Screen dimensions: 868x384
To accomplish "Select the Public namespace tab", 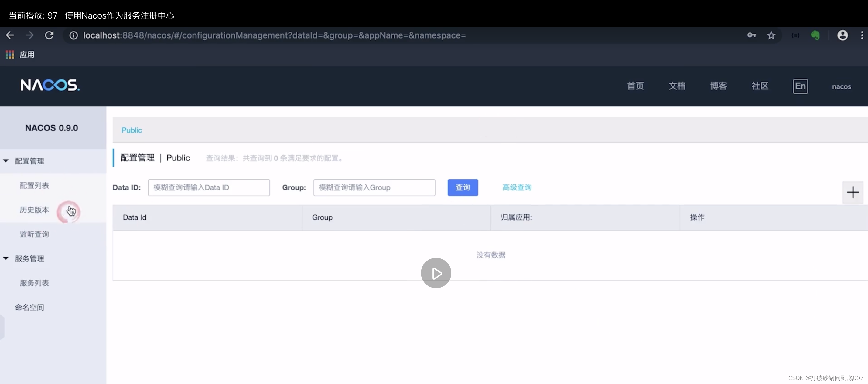I will 132,130.
